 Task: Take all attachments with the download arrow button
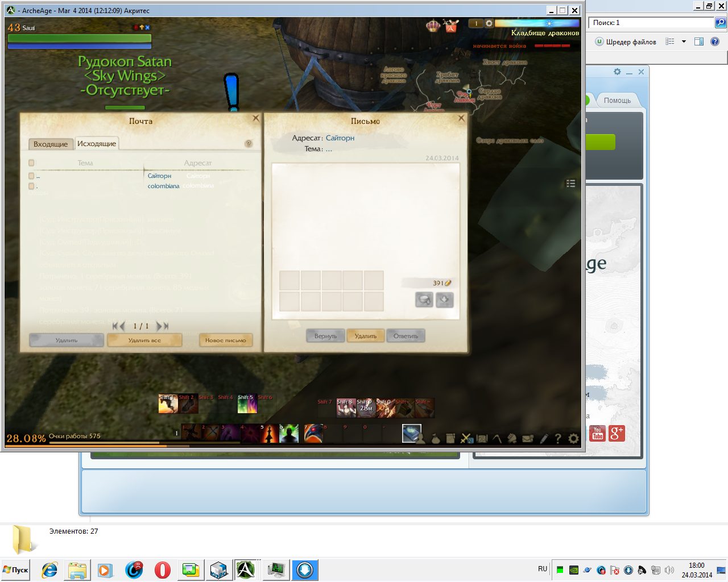(x=445, y=300)
